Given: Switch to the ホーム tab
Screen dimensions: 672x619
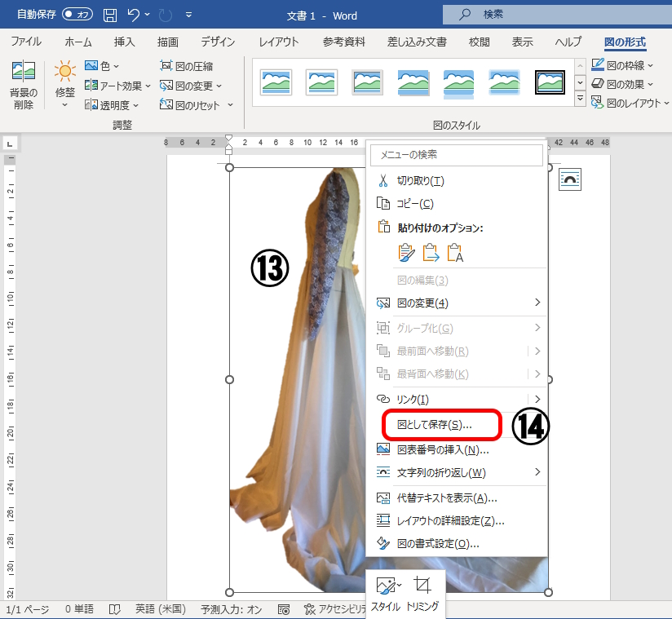Looking at the screenshot, I should (x=78, y=42).
